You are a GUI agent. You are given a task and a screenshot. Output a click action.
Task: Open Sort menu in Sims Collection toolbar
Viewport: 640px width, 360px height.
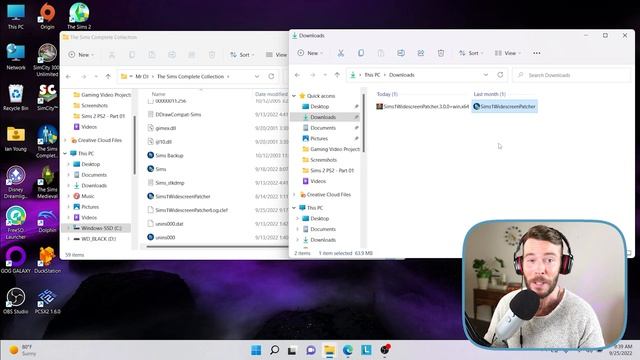(242, 55)
